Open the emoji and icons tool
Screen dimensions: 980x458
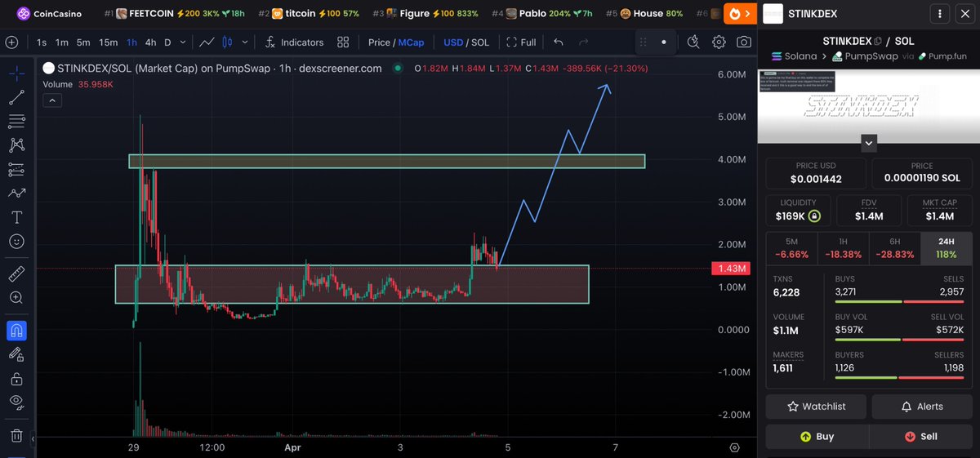[x=16, y=242]
